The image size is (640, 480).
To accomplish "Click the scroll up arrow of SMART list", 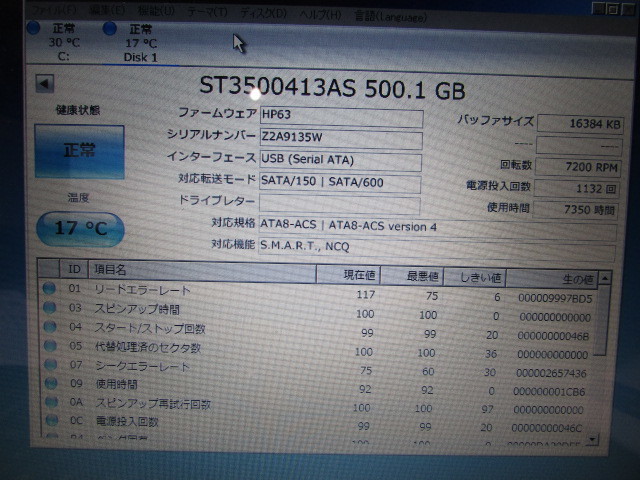I will (x=605, y=278).
